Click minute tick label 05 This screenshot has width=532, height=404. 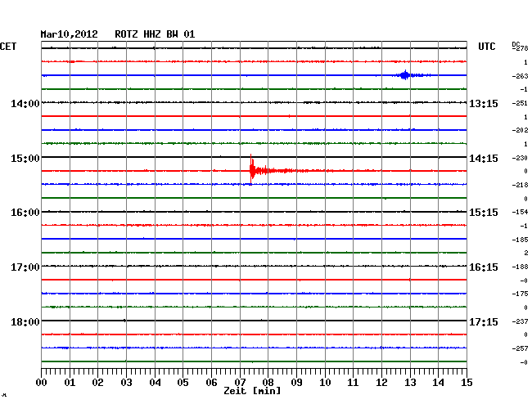183,382
